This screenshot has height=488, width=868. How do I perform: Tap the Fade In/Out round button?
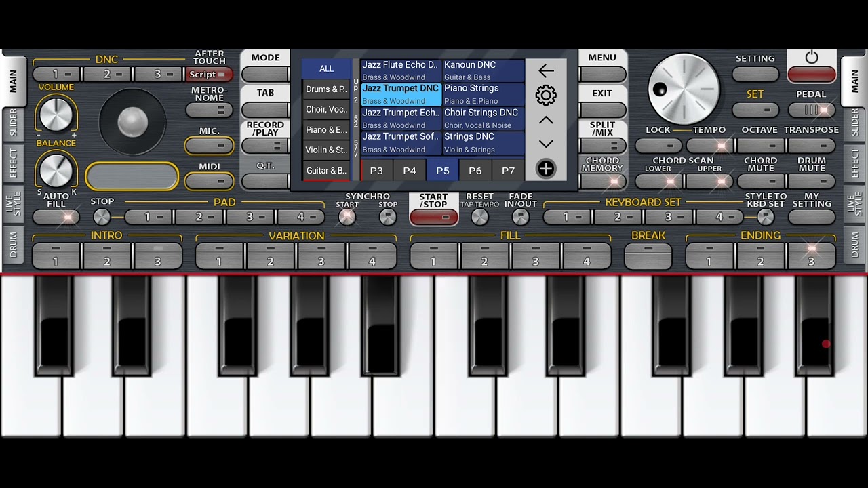point(520,217)
